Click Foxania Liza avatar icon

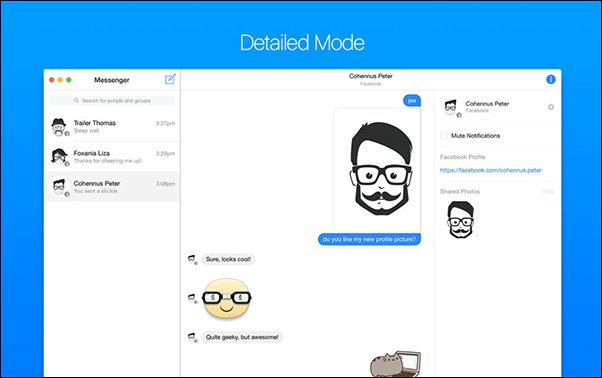pos(59,157)
